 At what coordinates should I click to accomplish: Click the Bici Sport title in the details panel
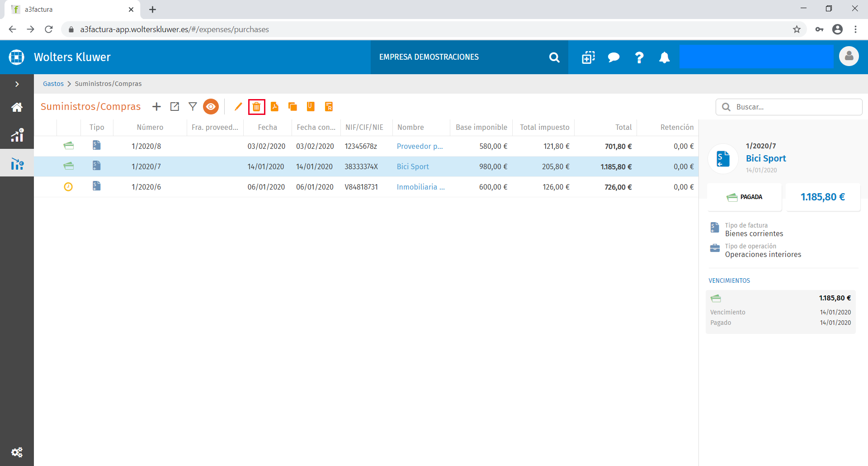(766, 158)
